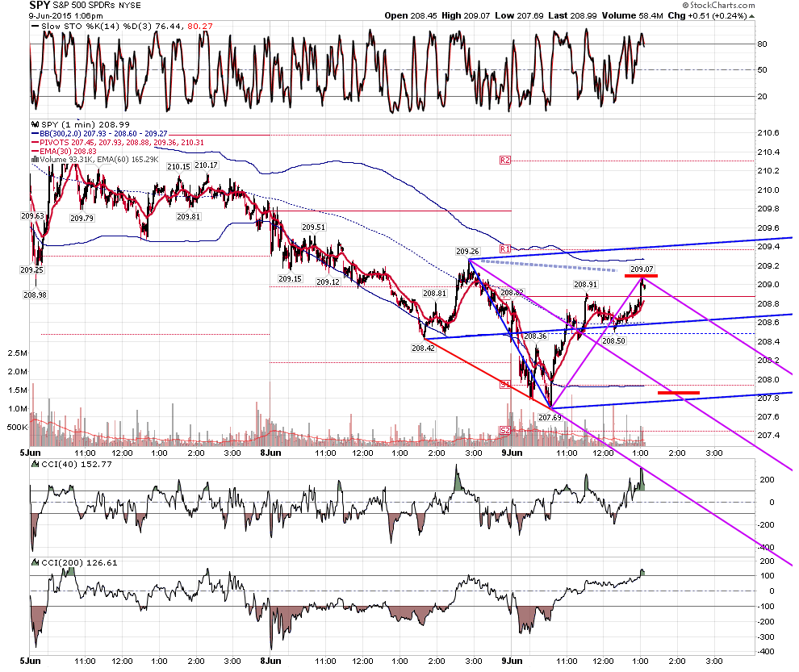
Task: Click the Open 208.45 value
Action: 411,16
